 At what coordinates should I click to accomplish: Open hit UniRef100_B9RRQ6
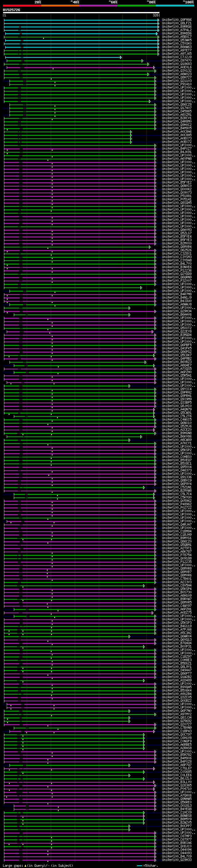pos(176,26)
